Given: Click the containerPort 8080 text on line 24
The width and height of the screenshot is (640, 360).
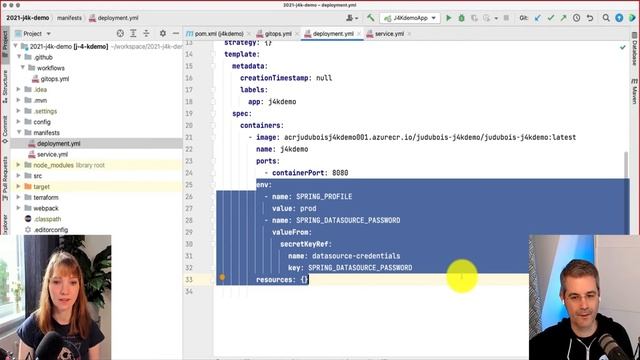Looking at the screenshot, I should [310, 173].
